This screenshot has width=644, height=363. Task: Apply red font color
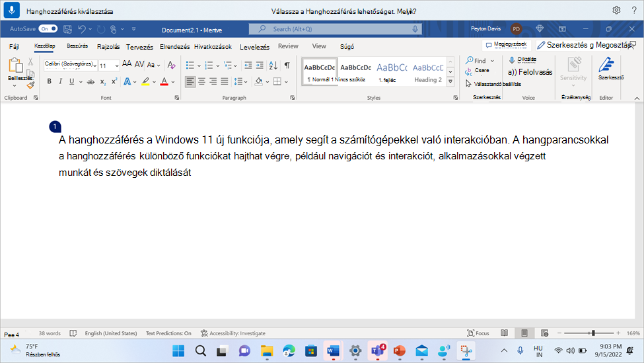[164, 81]
